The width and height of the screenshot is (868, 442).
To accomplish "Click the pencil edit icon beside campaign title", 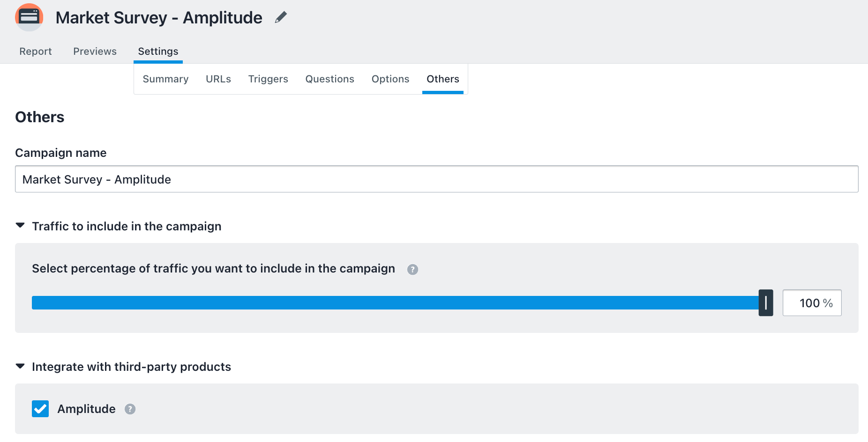I will 281,17.
